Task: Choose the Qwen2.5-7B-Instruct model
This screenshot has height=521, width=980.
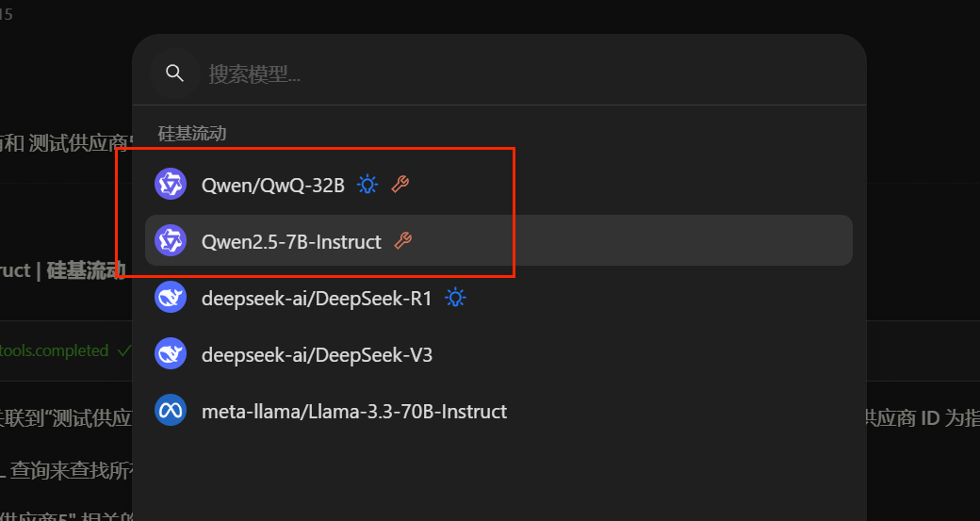Action: coord(291,241)
